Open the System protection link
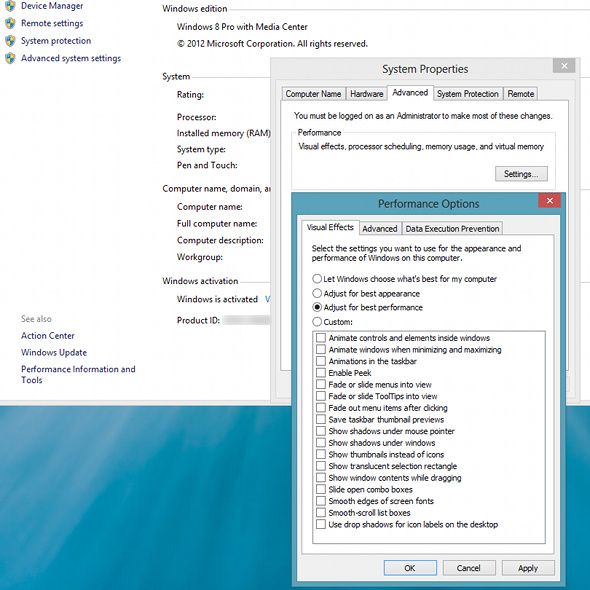The image size is (590, 590). (x=56, y=41)
